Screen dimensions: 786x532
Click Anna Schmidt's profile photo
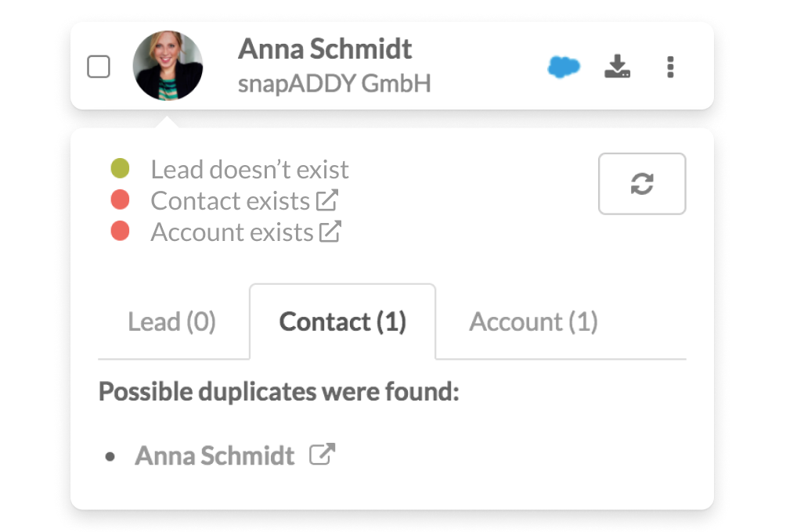point(167,66)
